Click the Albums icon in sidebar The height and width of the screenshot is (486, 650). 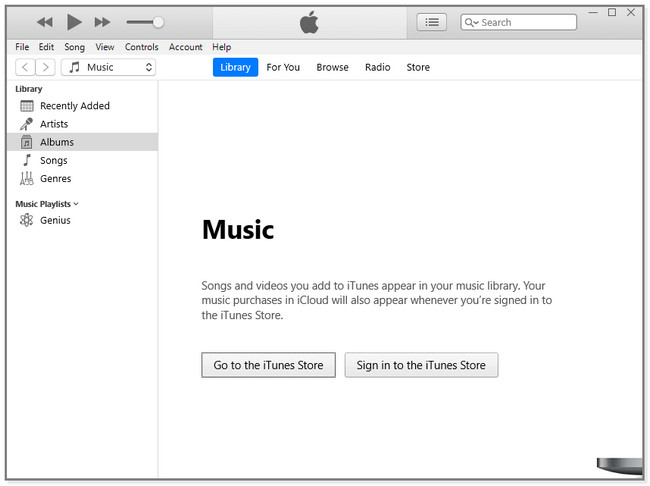[x=27, y=142]
